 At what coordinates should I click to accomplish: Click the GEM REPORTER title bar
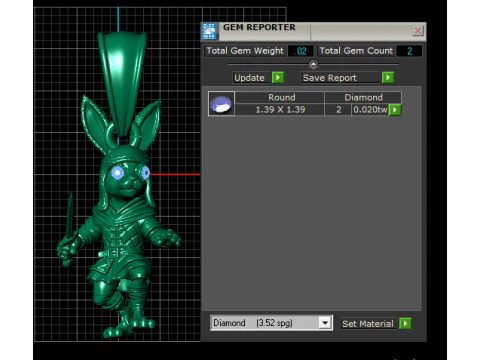click(x=314, y=31)
